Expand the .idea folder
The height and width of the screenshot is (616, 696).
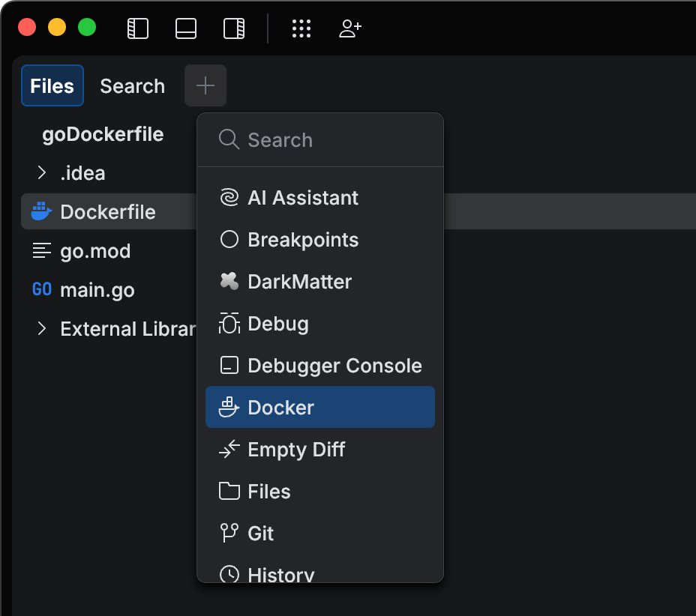click(x=42, y=173)
